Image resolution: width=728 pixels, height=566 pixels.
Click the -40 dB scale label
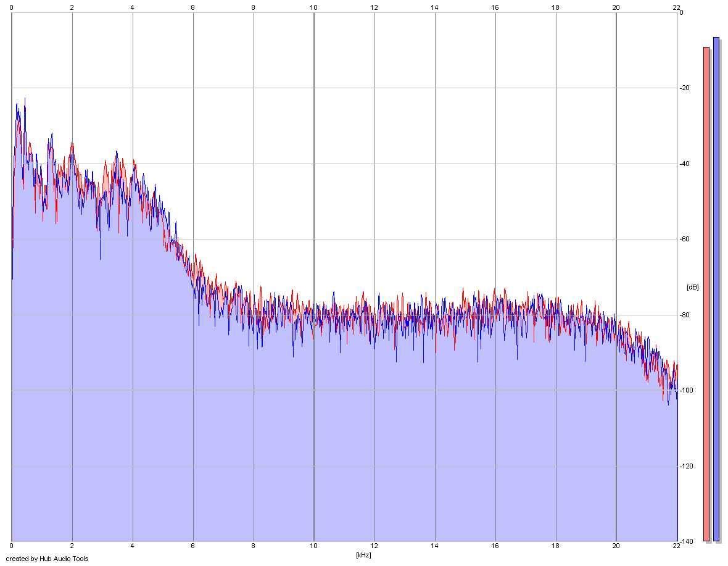[x=685, y=164]
